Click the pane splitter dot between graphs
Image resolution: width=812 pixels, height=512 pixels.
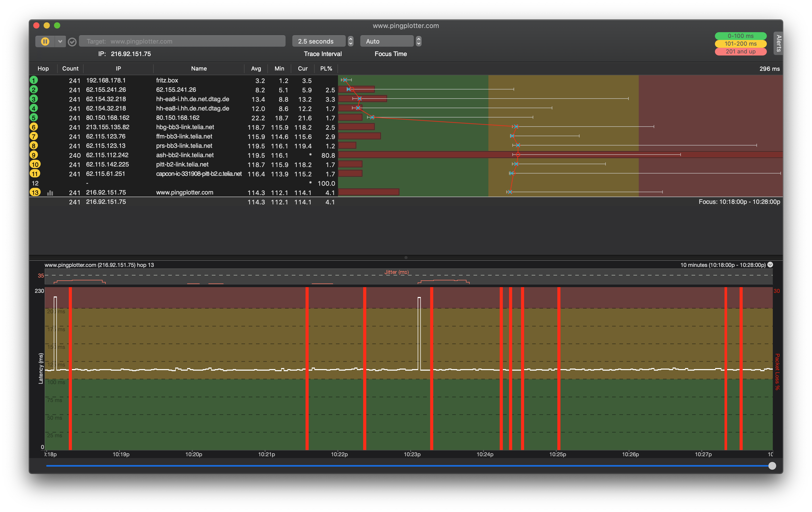[x=406, y=258]
